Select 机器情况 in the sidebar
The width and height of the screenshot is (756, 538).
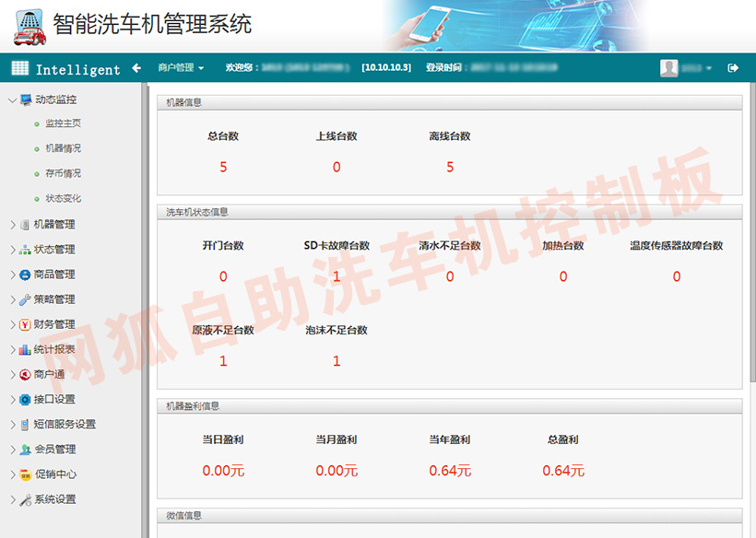tap(63, 148)
